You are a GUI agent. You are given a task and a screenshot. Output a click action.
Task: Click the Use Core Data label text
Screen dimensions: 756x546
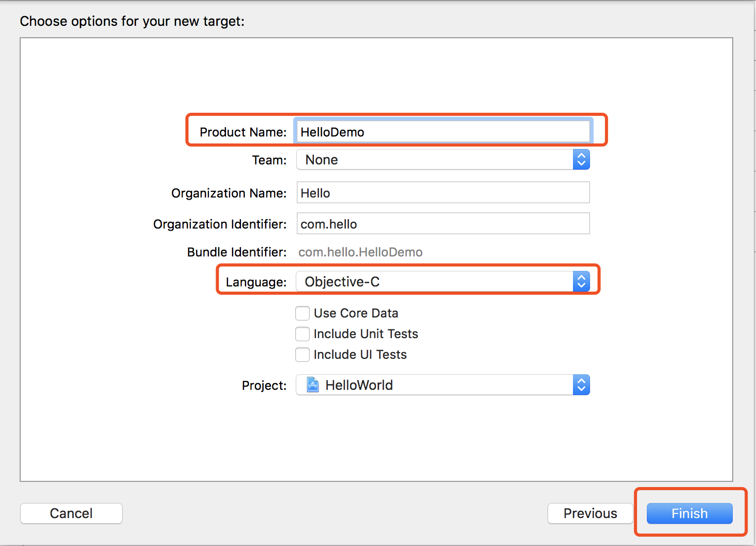[x=356, y=313]
